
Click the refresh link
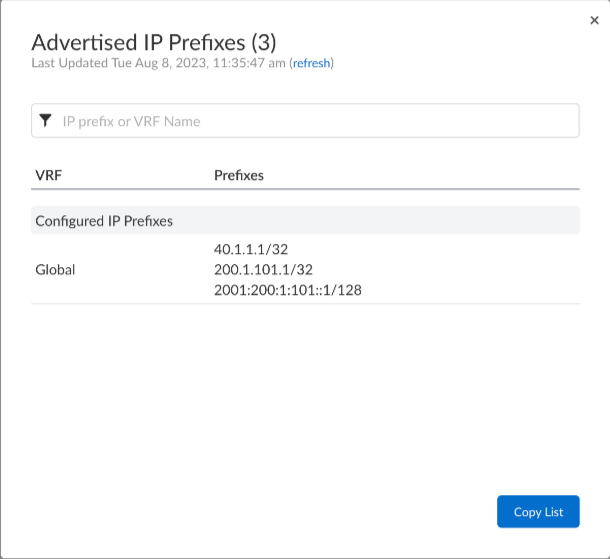(x=311, y=63)
